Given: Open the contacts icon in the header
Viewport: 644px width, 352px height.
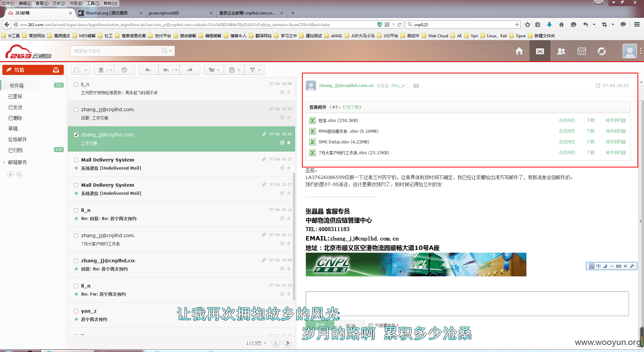Looking at the screenshot, I should pos(561,51).
